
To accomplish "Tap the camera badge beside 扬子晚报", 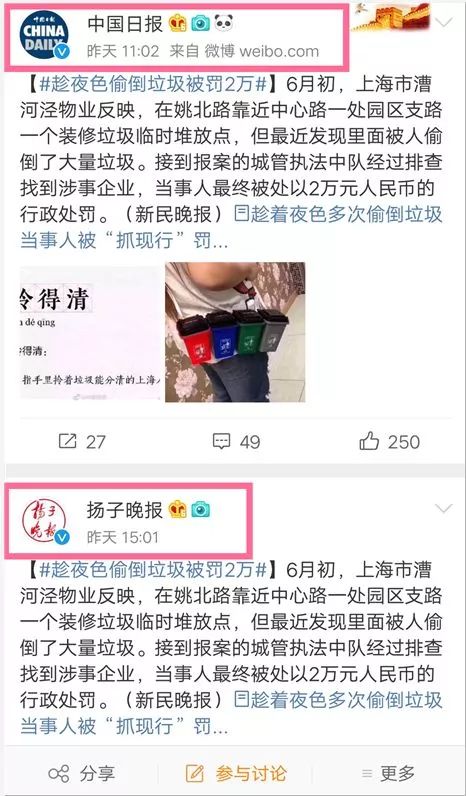I will pyautogui.click(x=201, y=509).
